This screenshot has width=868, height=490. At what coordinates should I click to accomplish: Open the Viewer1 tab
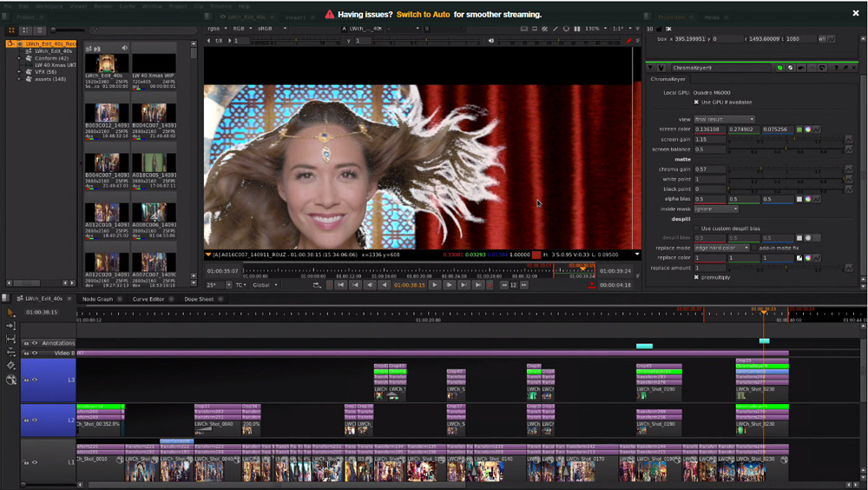tap(296, 17)
